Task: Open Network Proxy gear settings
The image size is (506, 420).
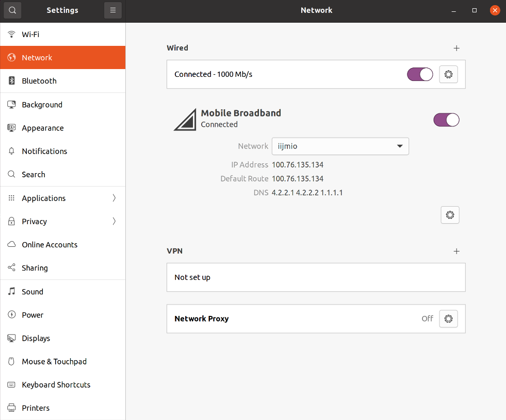Action: pyautogui.click(x=448, y=318)
